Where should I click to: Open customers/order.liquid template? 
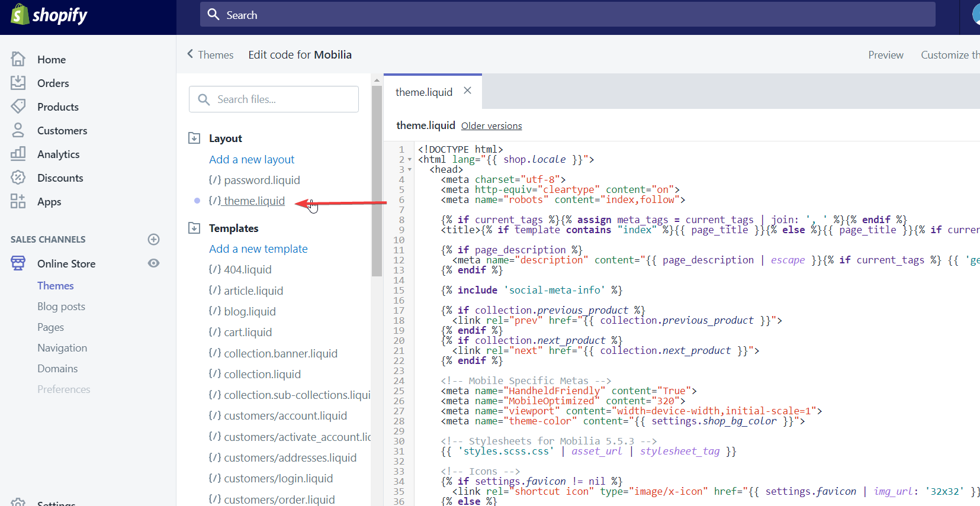279,499
